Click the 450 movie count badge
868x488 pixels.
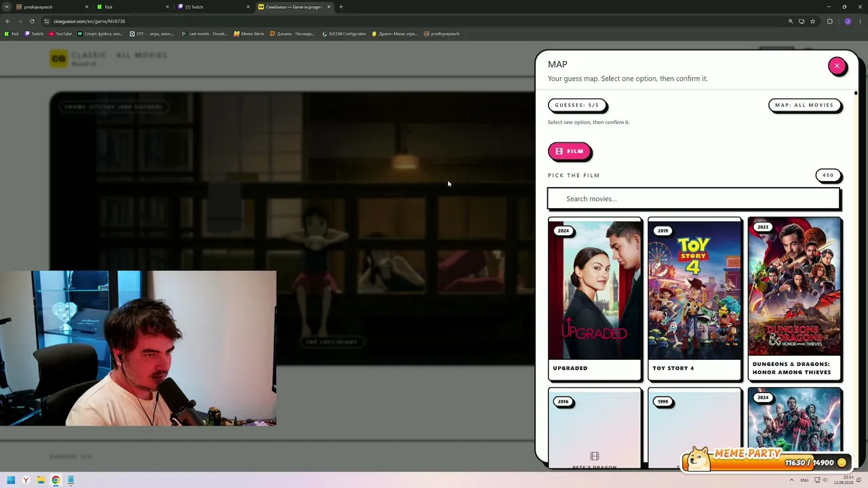pos(828,176)
